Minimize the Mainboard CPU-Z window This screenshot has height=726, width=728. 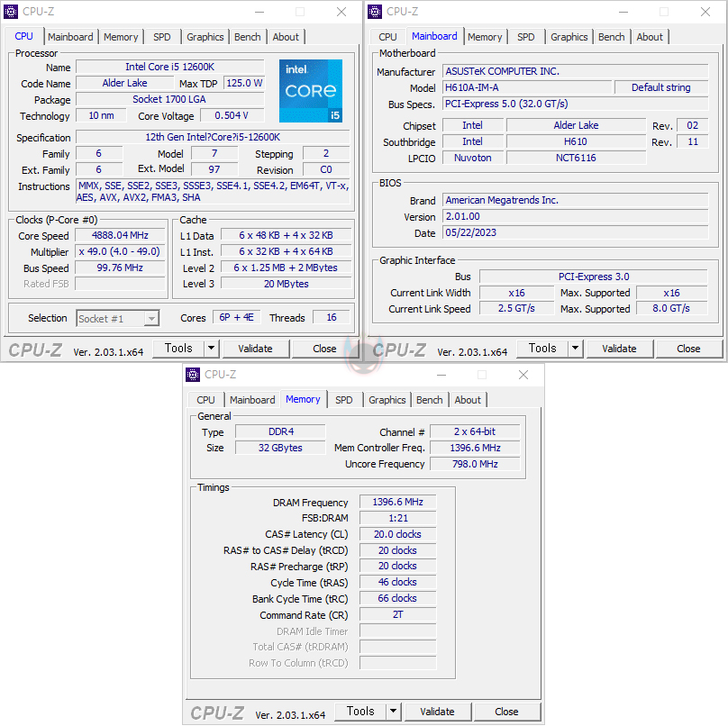click(x=623, y=12)
